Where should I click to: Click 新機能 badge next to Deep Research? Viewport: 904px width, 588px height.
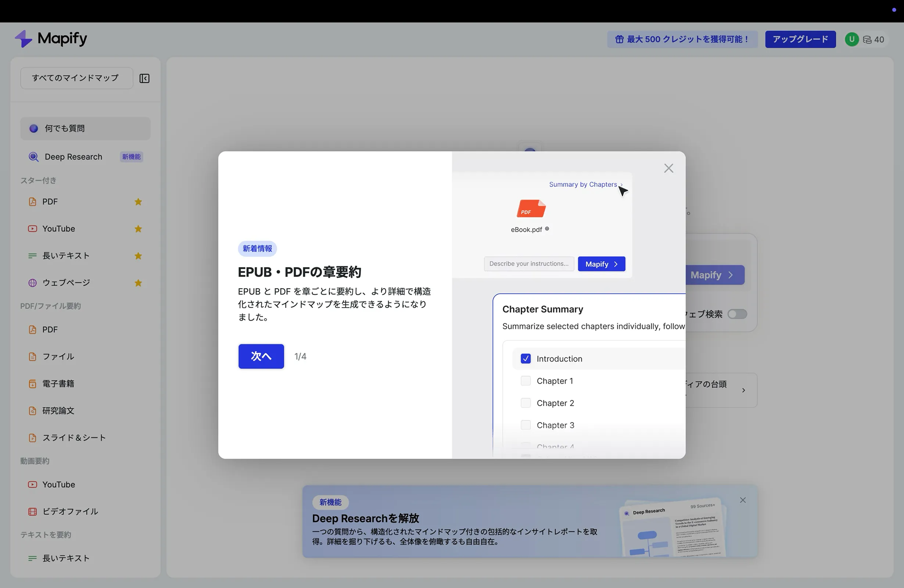132,157
